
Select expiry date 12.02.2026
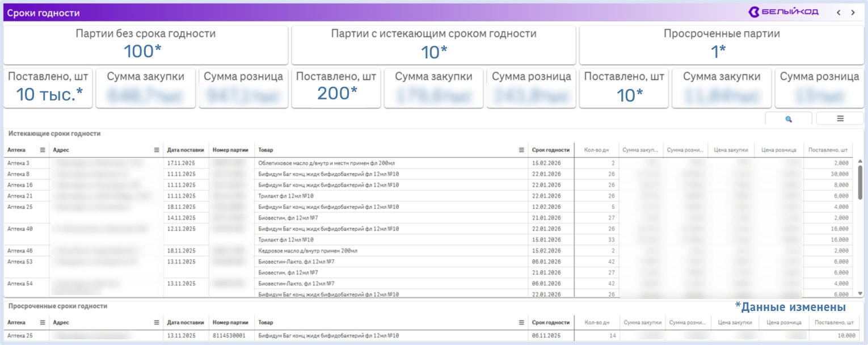[551, 207]
